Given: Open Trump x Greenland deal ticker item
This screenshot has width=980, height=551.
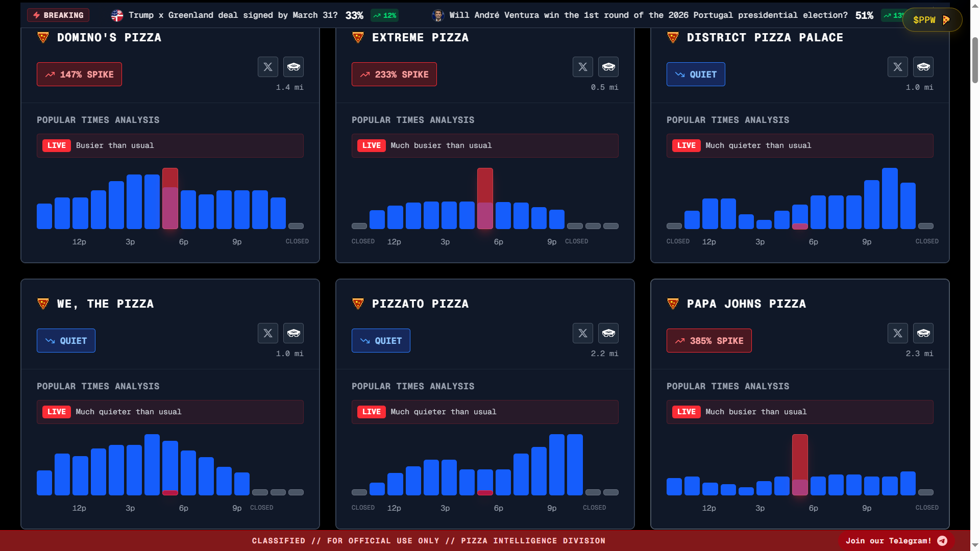Looking at the screenshot, I should (233, 15).
